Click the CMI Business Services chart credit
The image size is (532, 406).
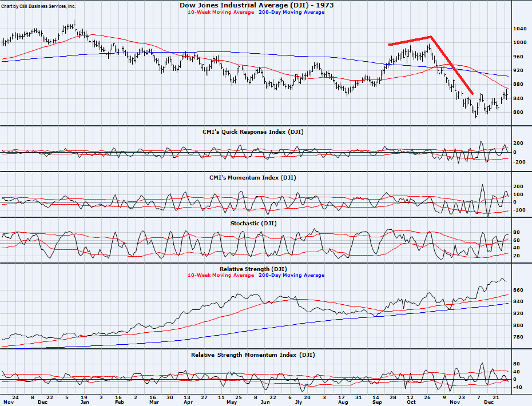(38, 5)
